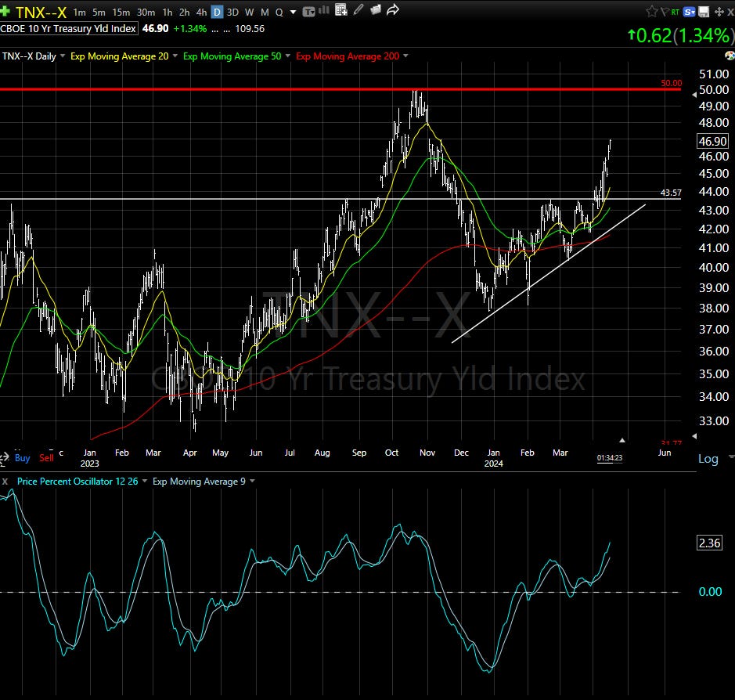Click the green 0.62(1.34%) net change

680,36
